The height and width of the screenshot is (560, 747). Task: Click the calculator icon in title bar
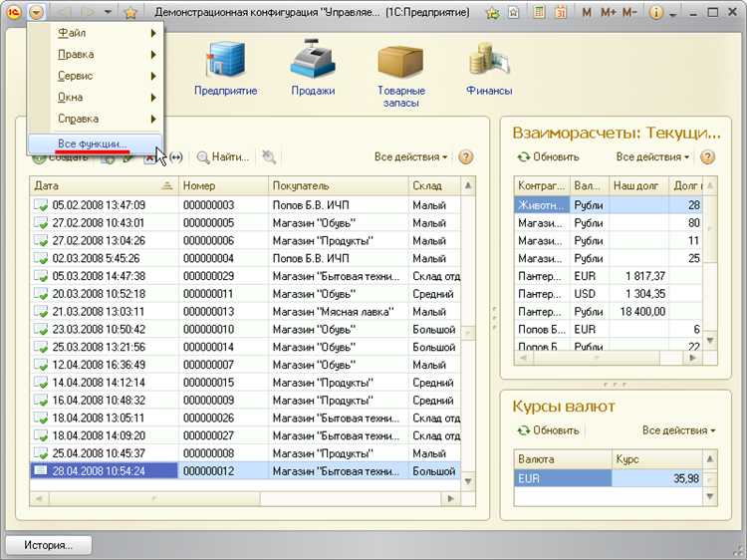click(x=538, y=13)
